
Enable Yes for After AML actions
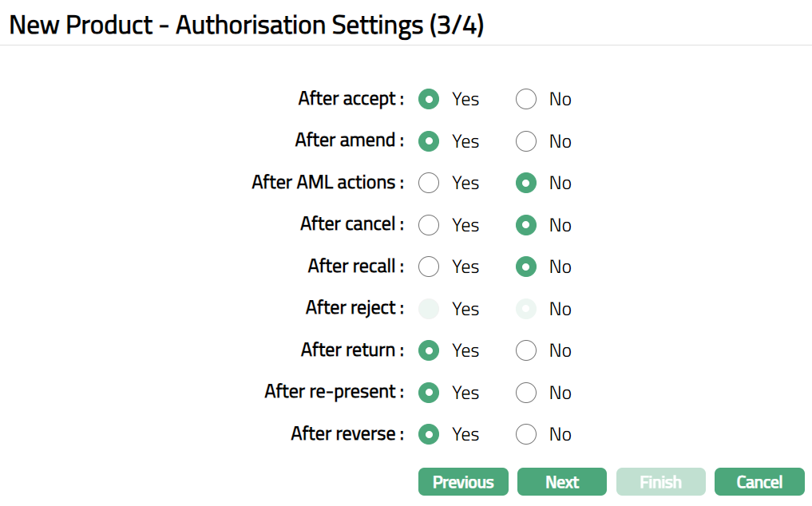click(429, 183)
